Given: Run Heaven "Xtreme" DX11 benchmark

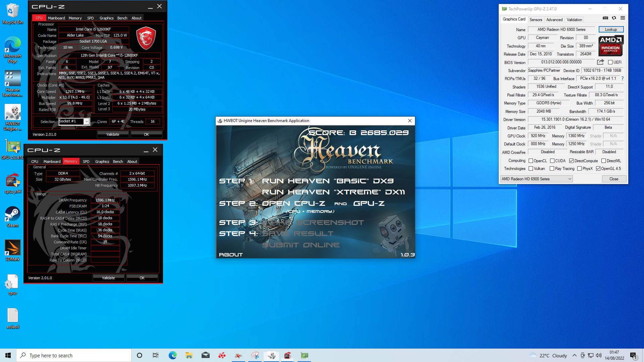Looking at the screenshot, I should [x=333, y=192].
